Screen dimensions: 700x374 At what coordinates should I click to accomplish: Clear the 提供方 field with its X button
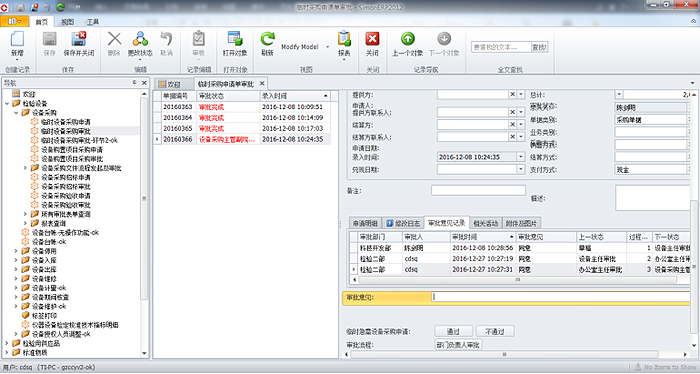512,95
